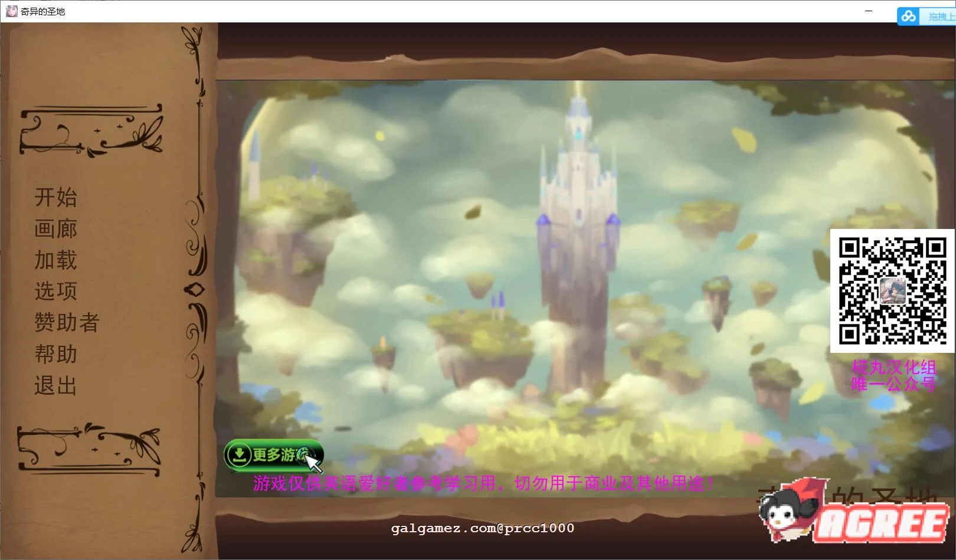This screenshot has height=560, width=956.
Task: Open the 画廊 gallery
Action: tap(55, 229)
